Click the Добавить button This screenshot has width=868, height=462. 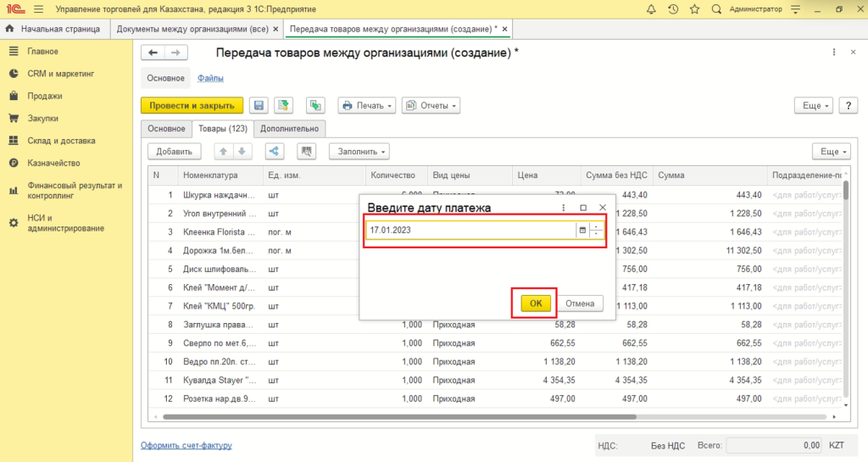174,151
